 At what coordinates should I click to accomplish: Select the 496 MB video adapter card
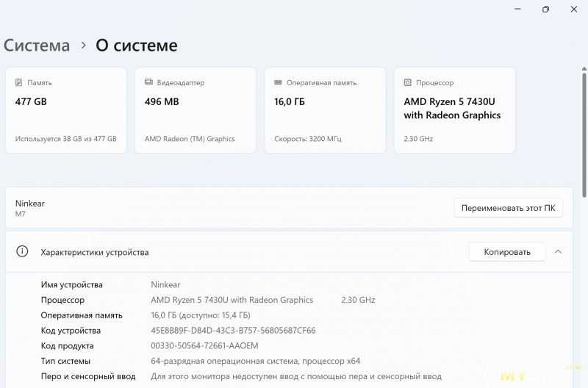coord(195,110)
